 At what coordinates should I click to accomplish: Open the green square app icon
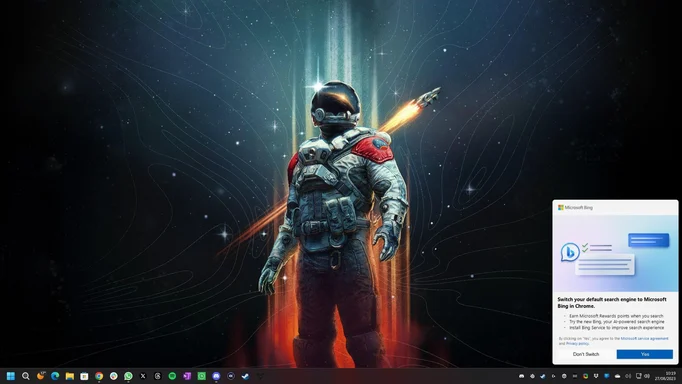click(x=201, y=376)
